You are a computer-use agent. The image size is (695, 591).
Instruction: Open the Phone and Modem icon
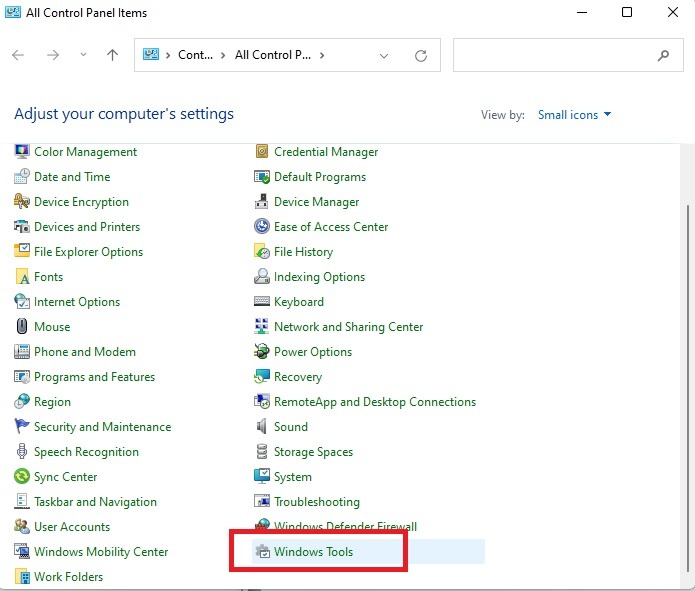[22, 352]
